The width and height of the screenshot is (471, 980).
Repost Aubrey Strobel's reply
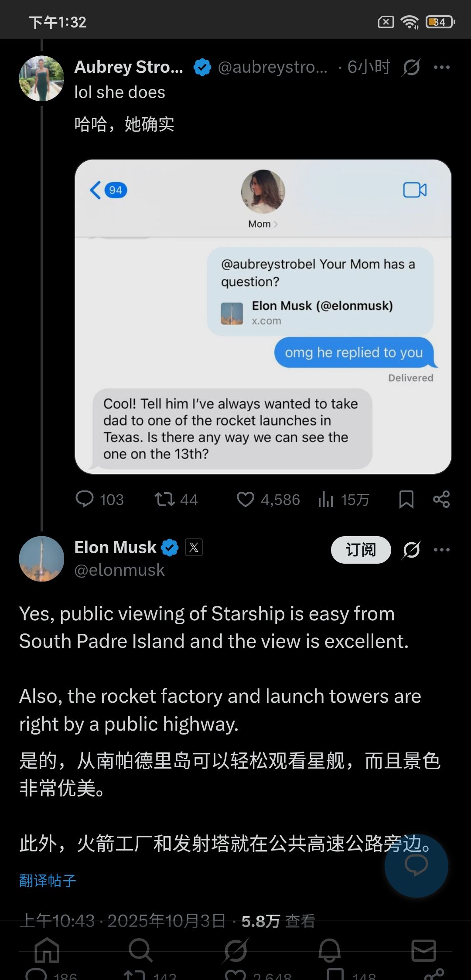[165, 499]
